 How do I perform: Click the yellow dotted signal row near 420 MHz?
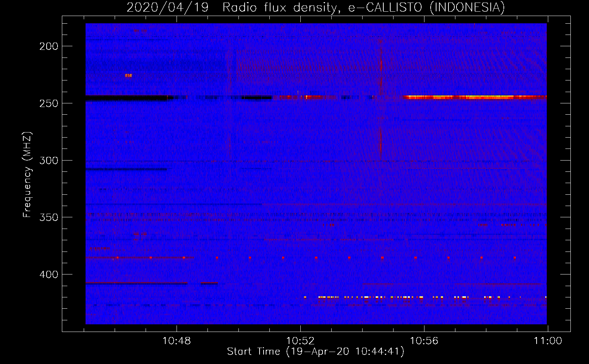pos(425,297)
